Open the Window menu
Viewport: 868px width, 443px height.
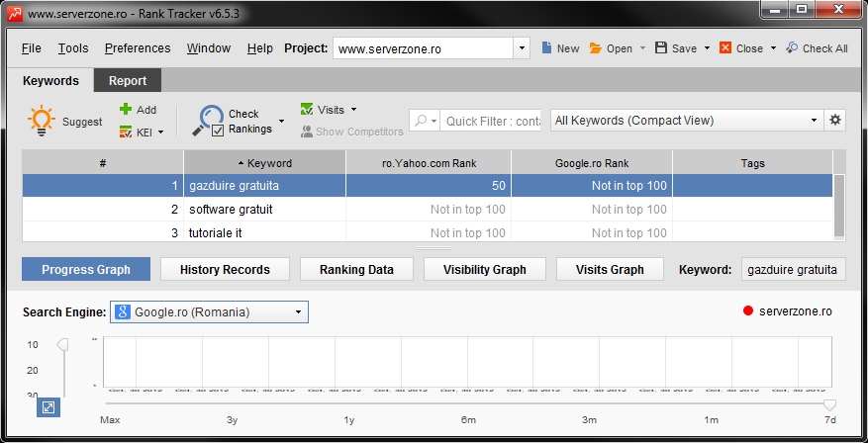pyautogui.click(x=208, y=48)
